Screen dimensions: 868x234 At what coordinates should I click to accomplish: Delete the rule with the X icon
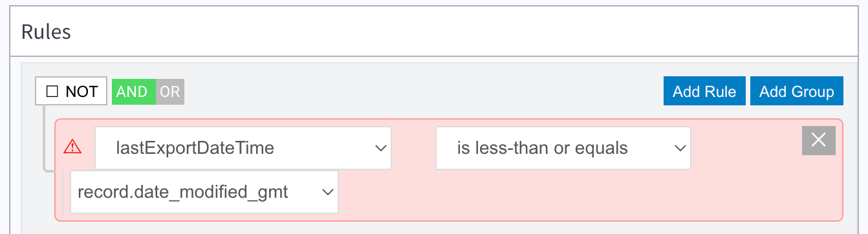point(818,140)
